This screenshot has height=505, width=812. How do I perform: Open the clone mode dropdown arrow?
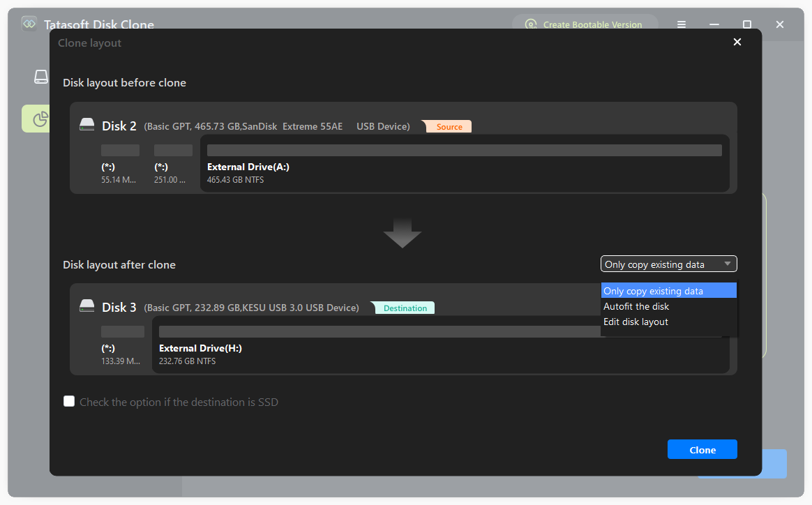(728, 264)
